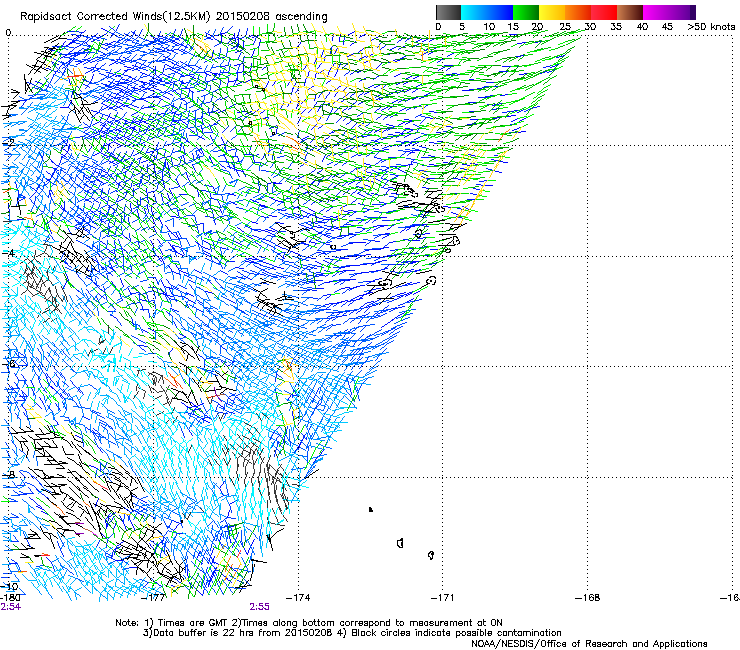This screenshot has width=740, height=650.
Task: Click the '20150208 ascending' date in title
Action: [271, 16]
